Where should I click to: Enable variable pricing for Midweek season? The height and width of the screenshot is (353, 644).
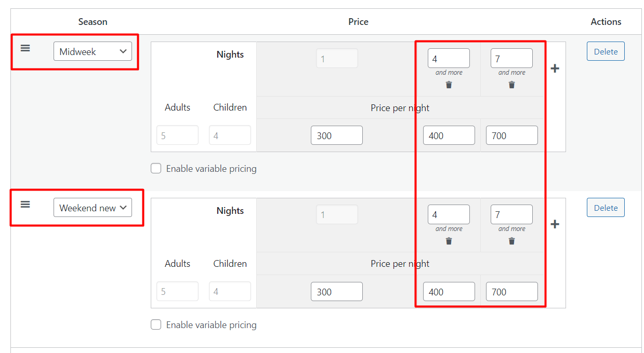[x=156, y=168]
